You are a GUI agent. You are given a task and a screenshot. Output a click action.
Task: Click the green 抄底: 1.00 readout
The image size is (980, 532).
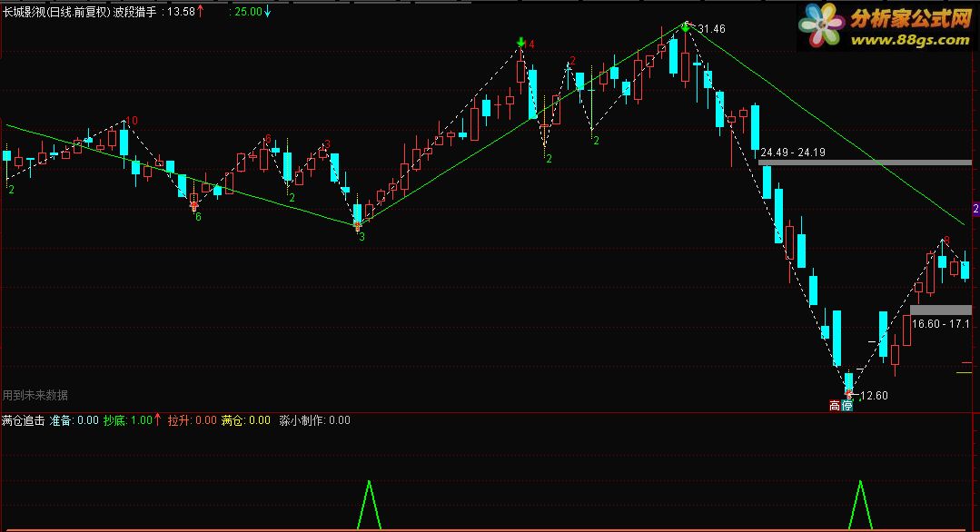[x=128, y=420]
